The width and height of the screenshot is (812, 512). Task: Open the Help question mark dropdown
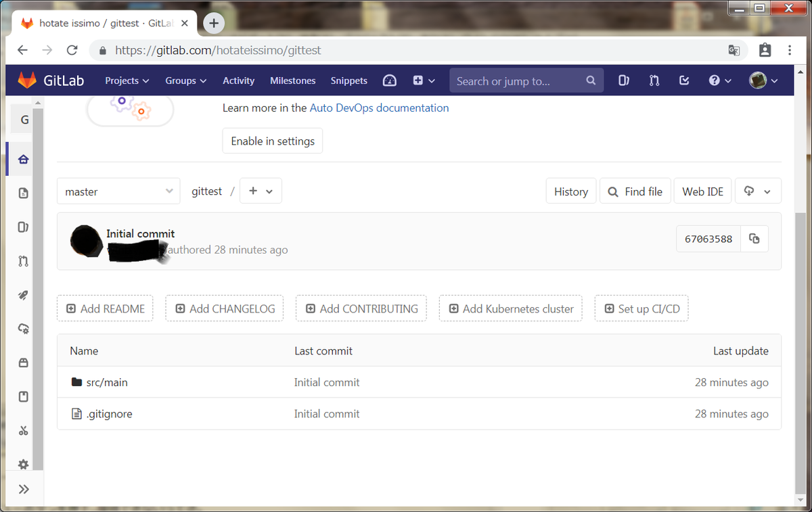[720, 80]
